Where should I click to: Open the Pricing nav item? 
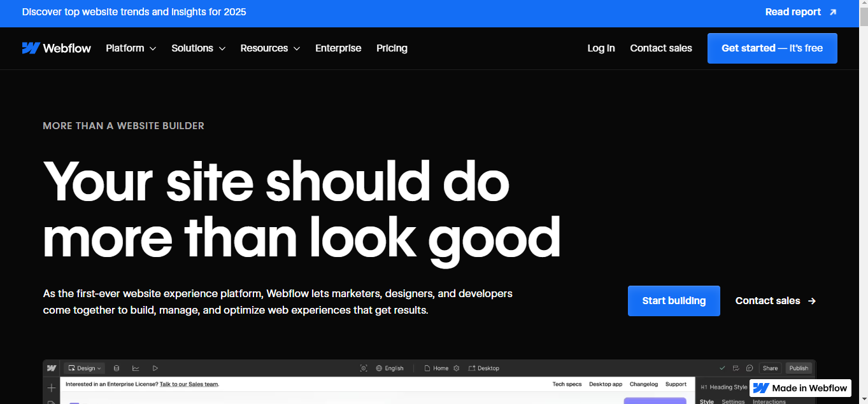(x=392, y=48)
